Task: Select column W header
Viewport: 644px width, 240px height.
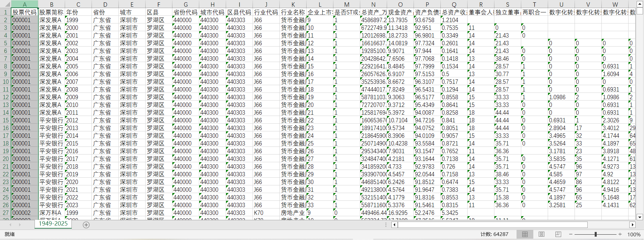Action: coord(615,4)
